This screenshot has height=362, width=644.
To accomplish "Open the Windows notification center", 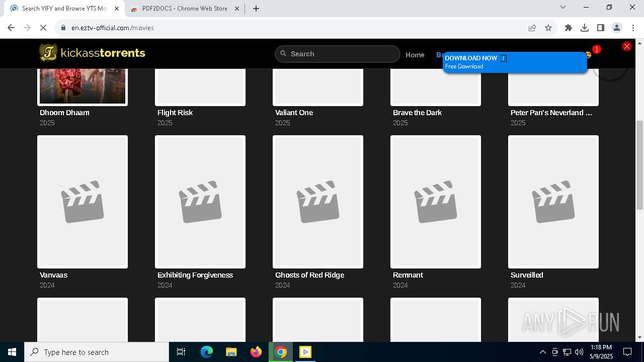I will coord(627,352).
